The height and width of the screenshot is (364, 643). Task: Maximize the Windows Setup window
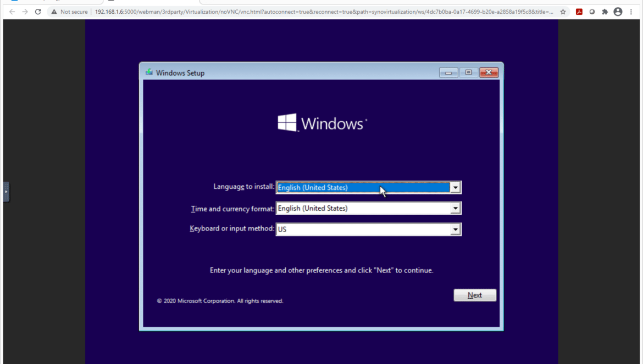pyautogui.click(x=468, y=72)
